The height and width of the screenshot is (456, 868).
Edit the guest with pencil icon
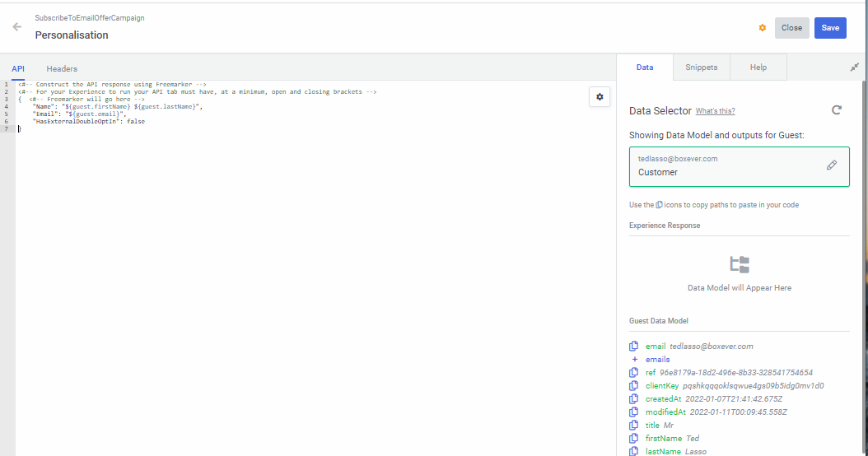831,165
